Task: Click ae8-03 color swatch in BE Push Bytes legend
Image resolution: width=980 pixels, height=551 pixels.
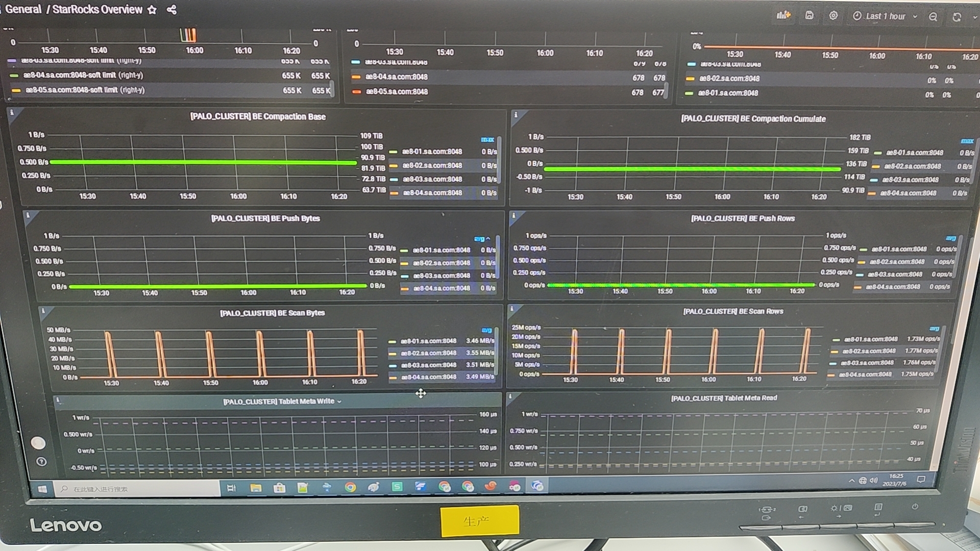Action: tap(405, 276)
